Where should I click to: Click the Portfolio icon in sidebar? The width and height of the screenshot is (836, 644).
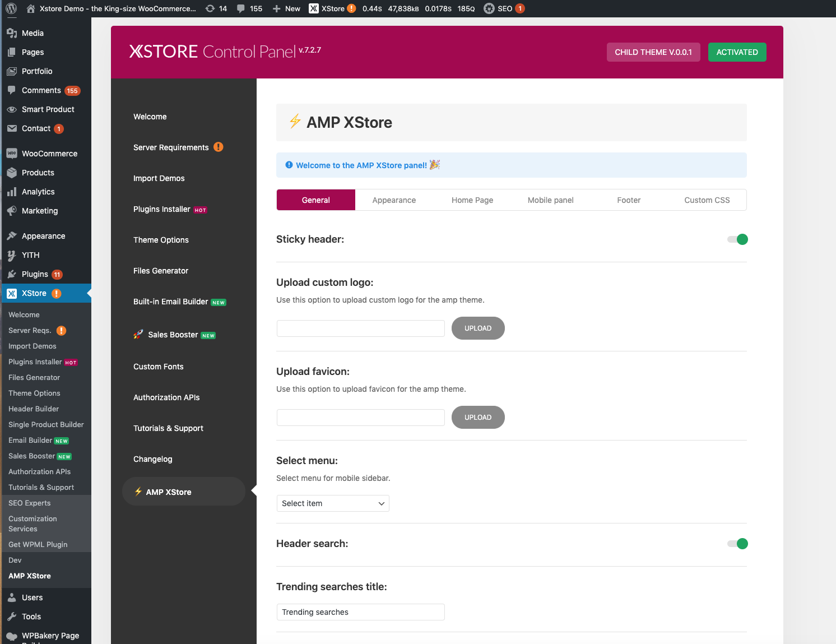point(12,71)
